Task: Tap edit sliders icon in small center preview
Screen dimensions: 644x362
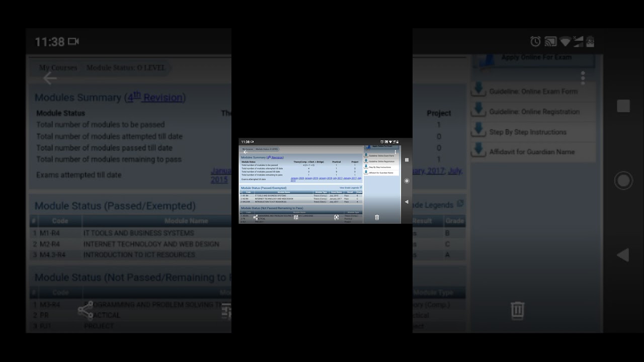Action: click(x=296, y=217)
